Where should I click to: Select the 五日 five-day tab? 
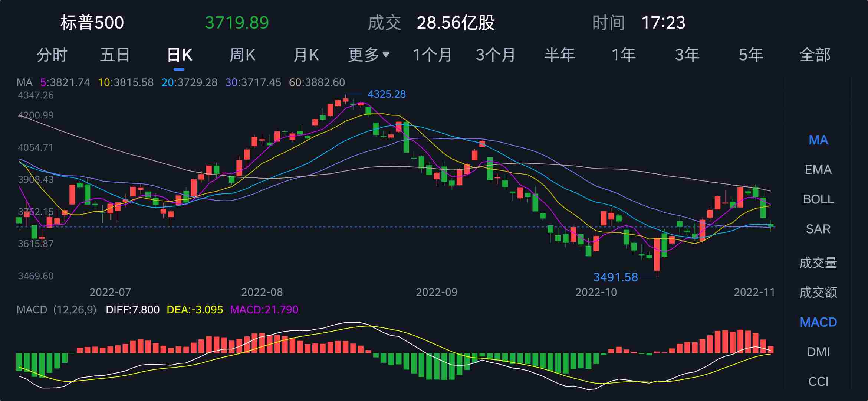tap(115, 55)
